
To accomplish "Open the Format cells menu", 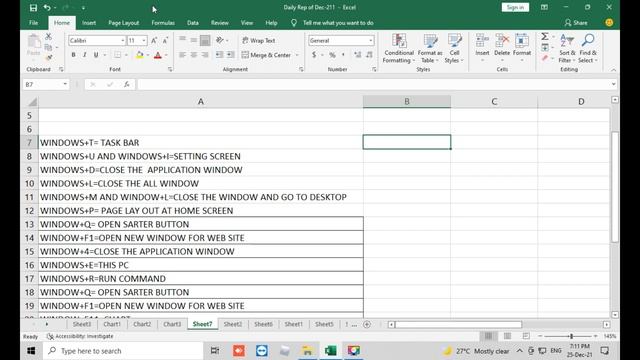I will [x=522, y=49].
